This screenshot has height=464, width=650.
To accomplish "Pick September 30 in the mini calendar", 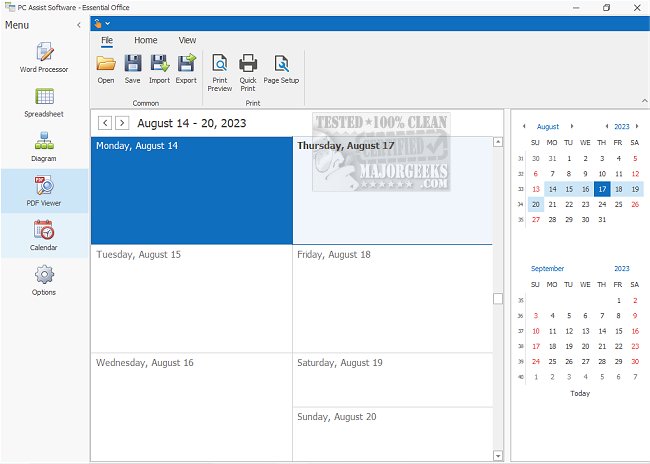I will pyautogui.click(x=635, y=362).
